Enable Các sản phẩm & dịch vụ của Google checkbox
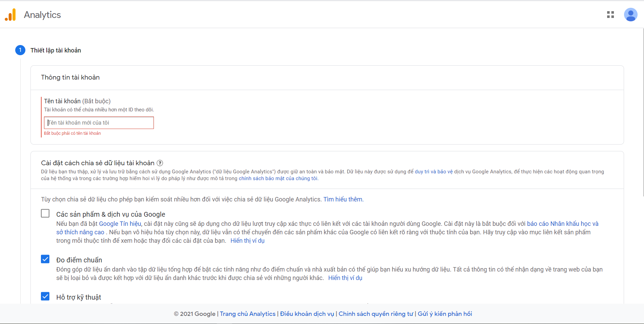 (45, 213)
